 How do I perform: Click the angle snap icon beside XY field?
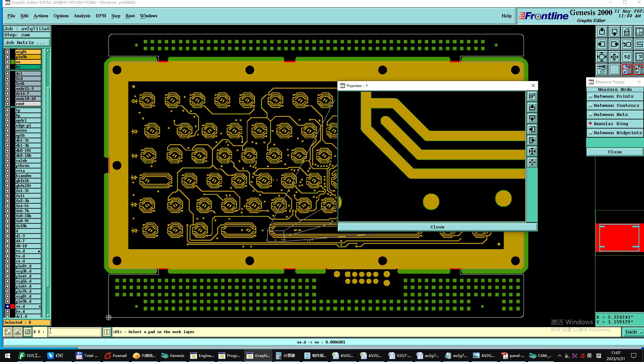18,332
